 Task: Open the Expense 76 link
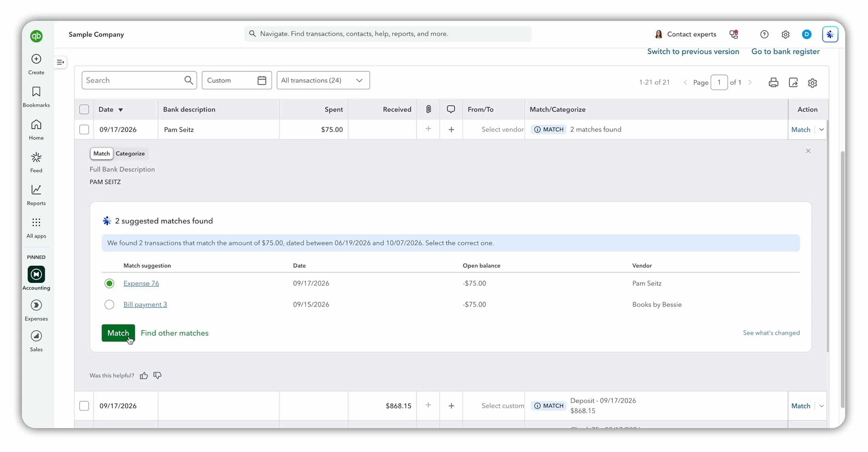click(141, 283)
